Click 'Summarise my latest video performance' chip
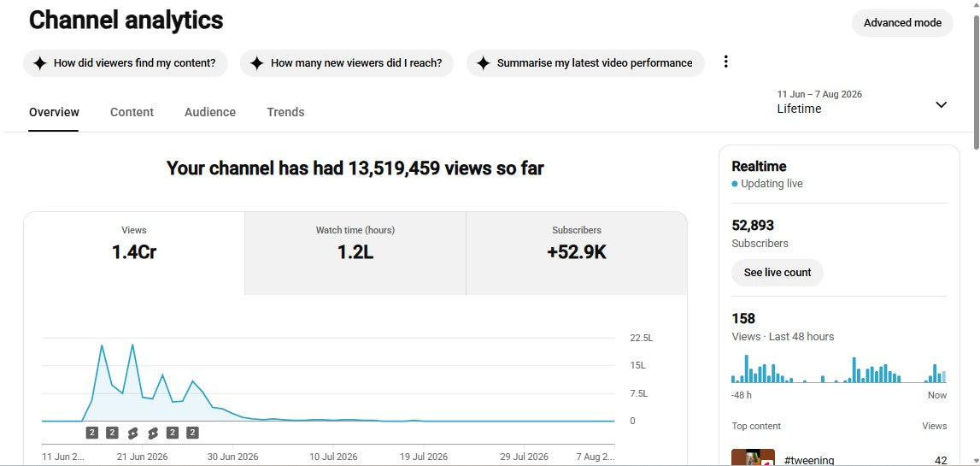This screenshot has width=980, height=466. [585, 63]
